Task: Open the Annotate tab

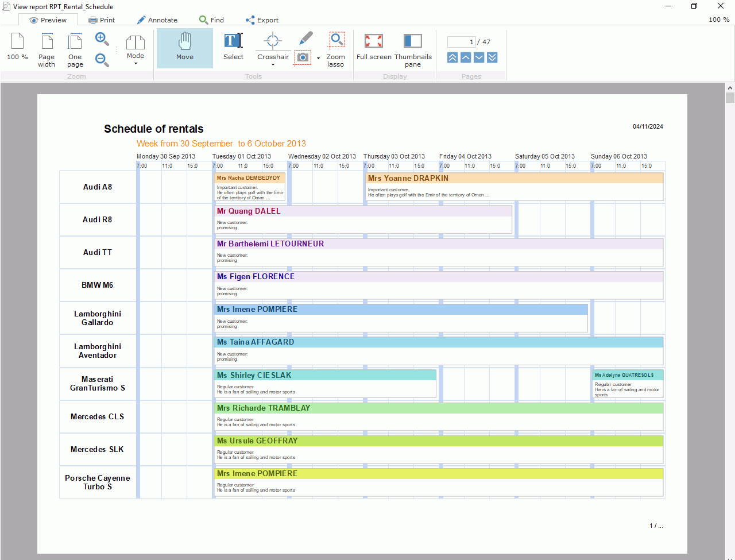Action: click(157, 20)
